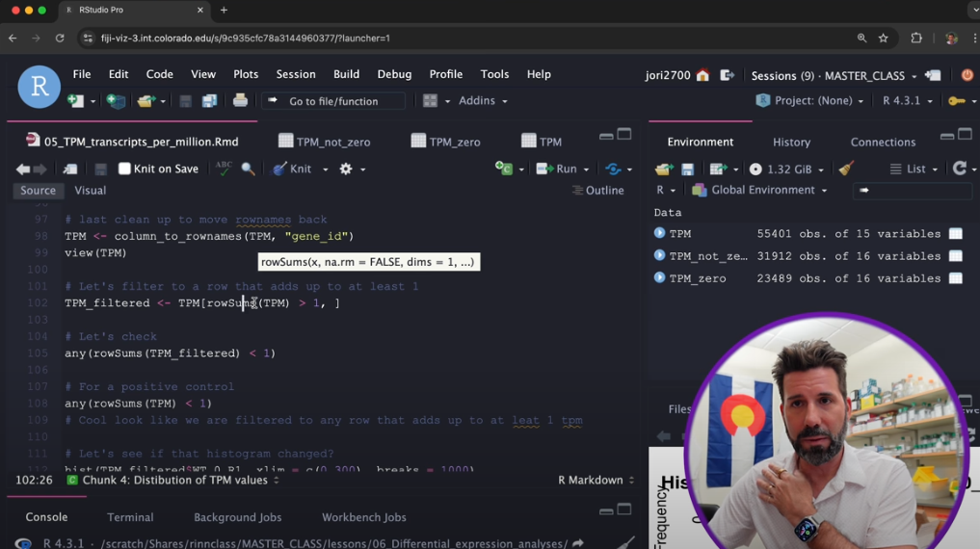980x549 pixels.
Task: Open the R 4.3.1 version dropdown
Action: point(908,100)
